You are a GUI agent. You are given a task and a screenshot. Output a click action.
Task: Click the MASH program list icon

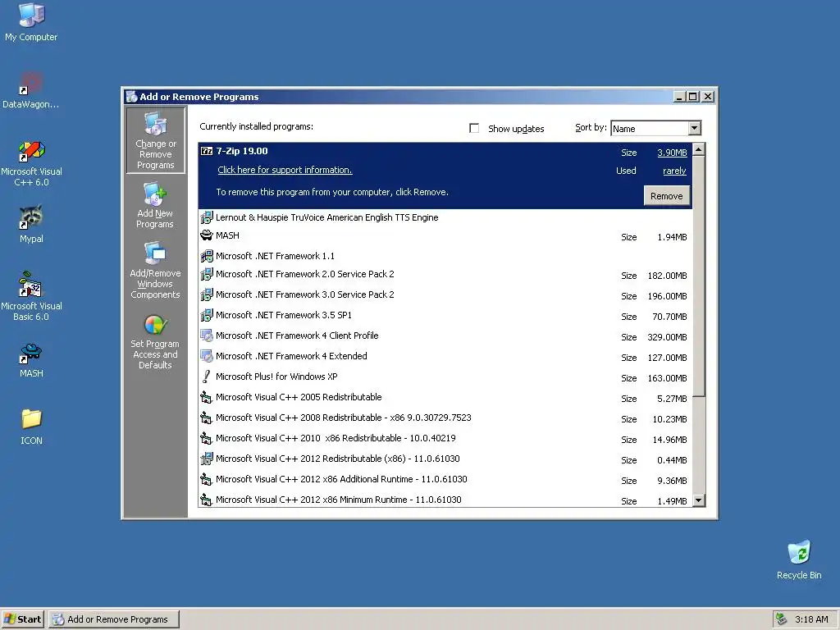[x=207, y=235]
